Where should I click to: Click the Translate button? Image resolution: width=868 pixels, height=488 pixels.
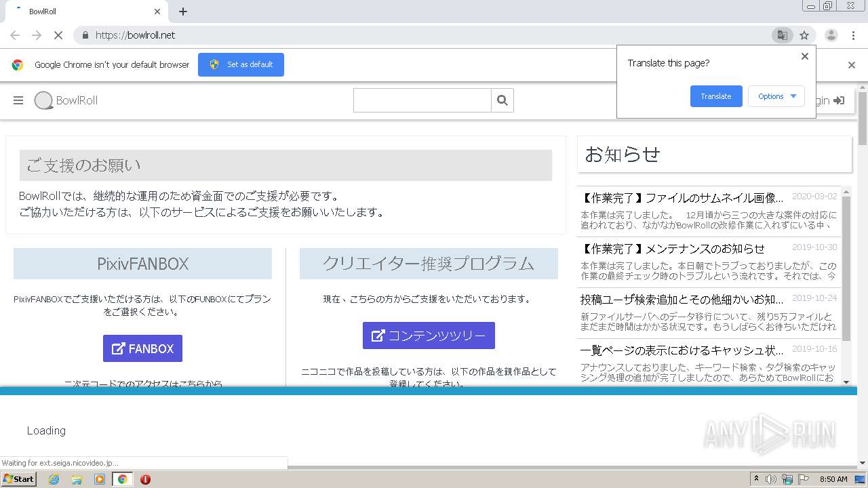point(716,96)
